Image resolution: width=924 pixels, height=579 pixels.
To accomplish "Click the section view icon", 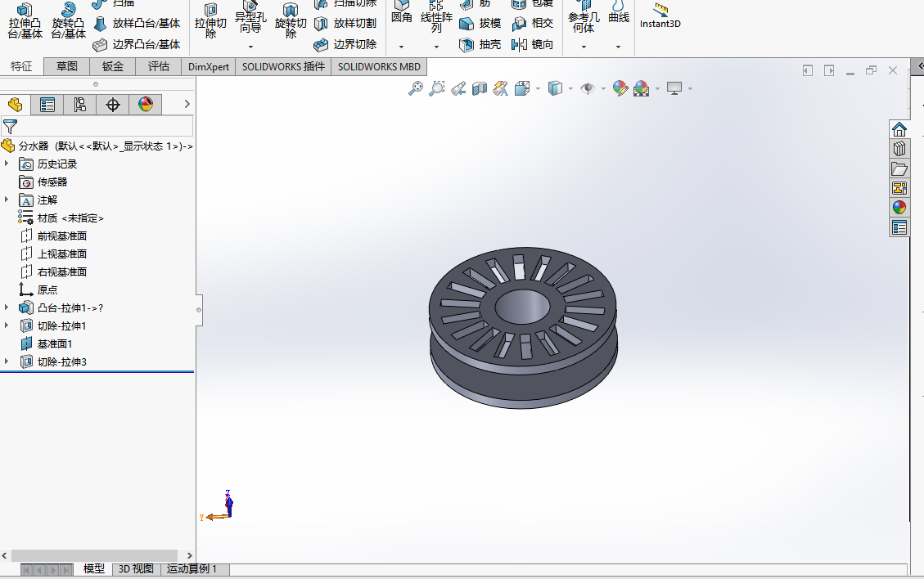I will click(480, 88).
